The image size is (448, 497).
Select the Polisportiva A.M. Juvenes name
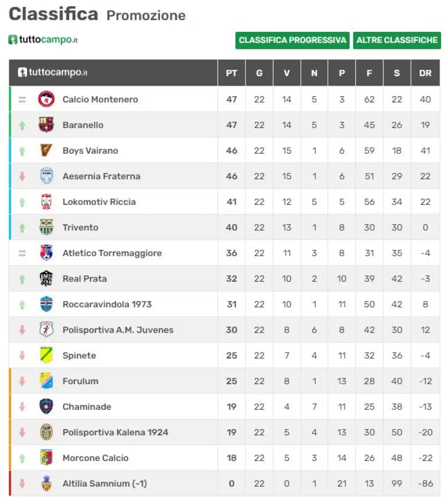click(x=118, y=330)
